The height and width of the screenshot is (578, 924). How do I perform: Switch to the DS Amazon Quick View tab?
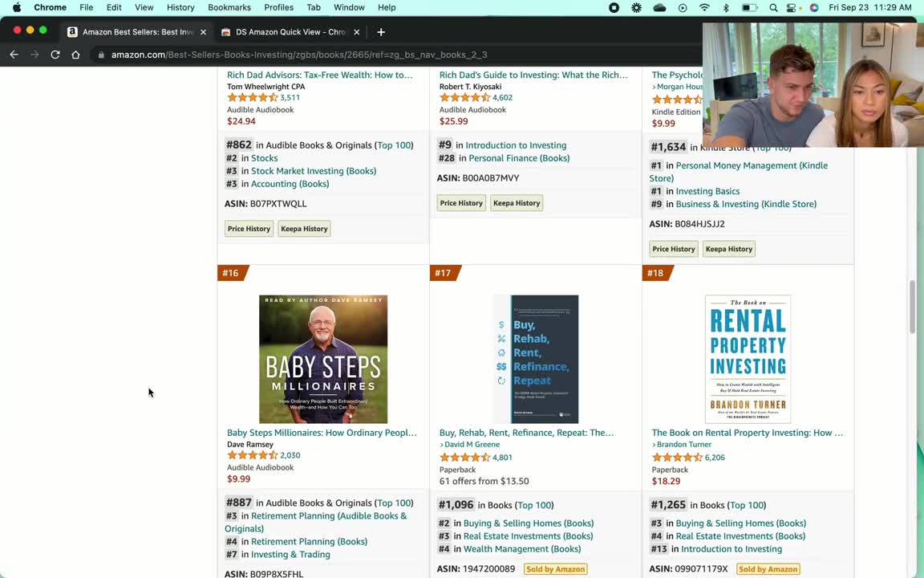tap(289, 32)
